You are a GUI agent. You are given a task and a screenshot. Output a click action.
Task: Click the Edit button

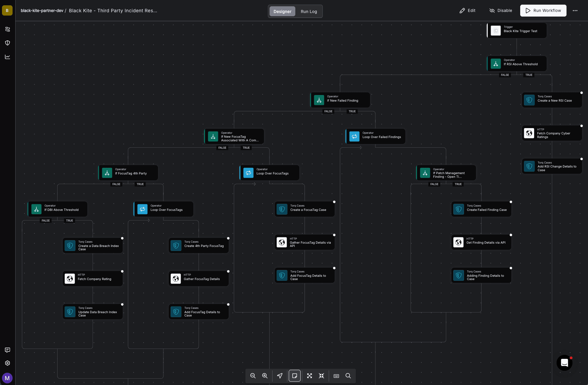[x=468, y=11]
